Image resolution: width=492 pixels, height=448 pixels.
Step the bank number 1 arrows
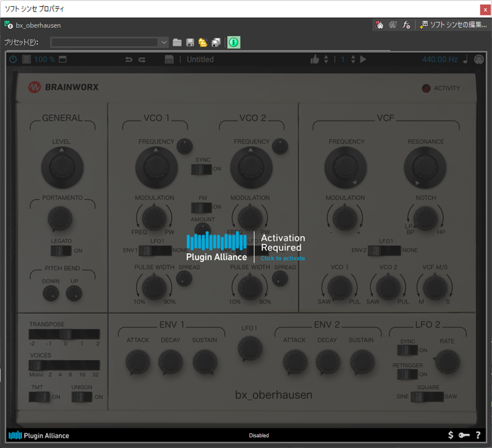pos(353,59)
